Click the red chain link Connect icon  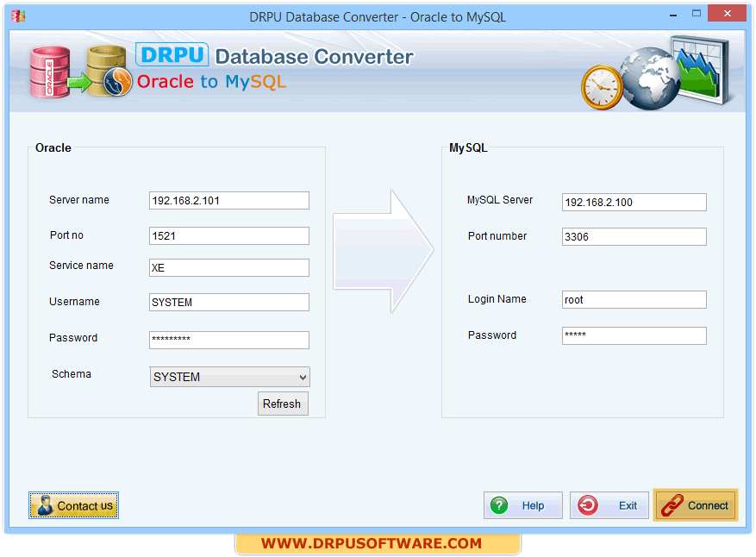672,505
